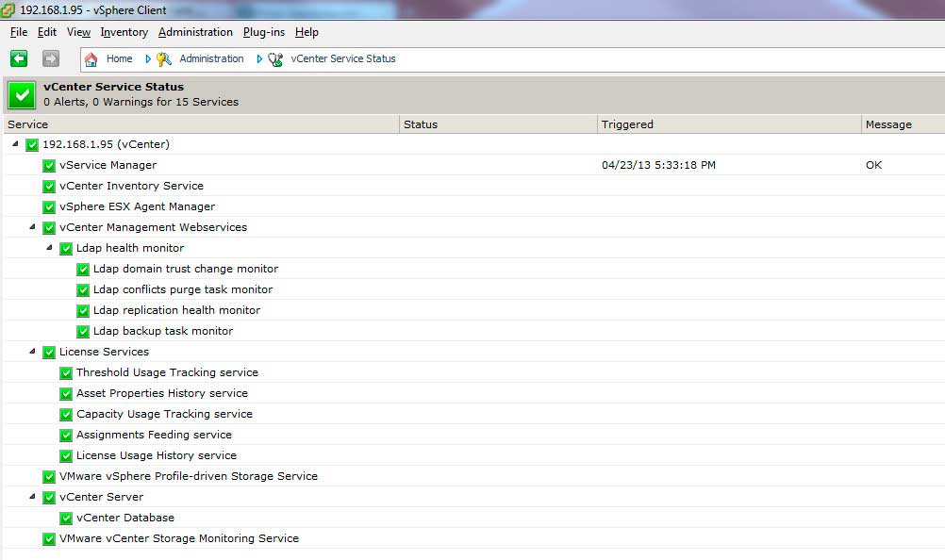The image size is (945, 560).
Task: Click status icon for vCenter Database
Action: point(66,519)
